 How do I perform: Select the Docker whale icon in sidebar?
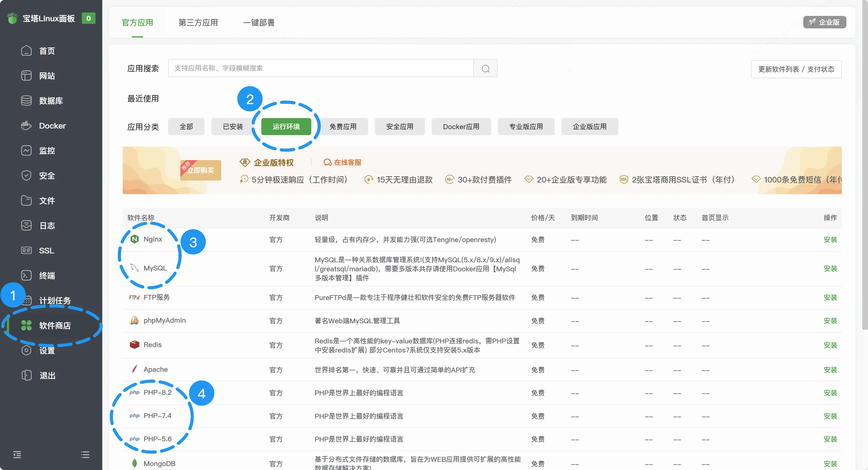[26, 125]
